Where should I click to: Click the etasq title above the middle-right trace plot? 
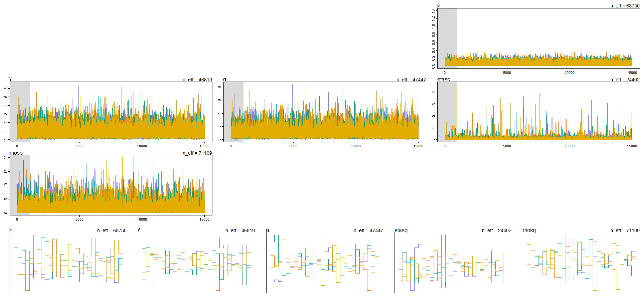[x=444, y=79]
